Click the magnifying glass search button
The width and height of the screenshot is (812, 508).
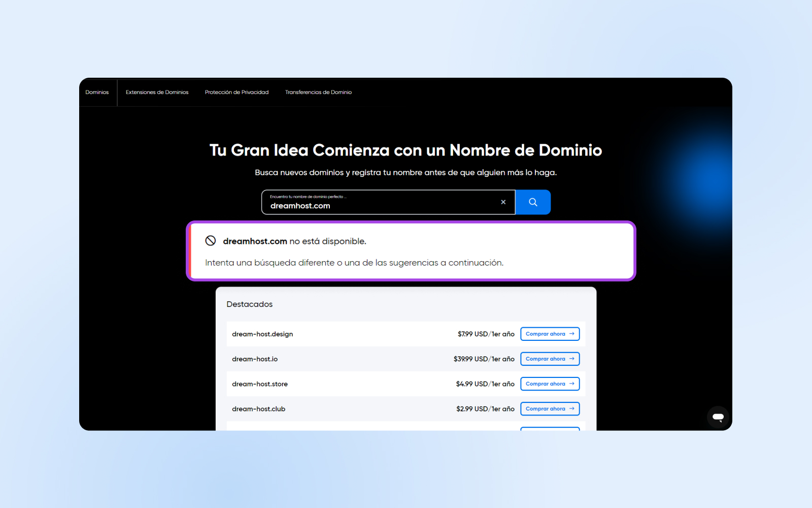click(533, 202)
